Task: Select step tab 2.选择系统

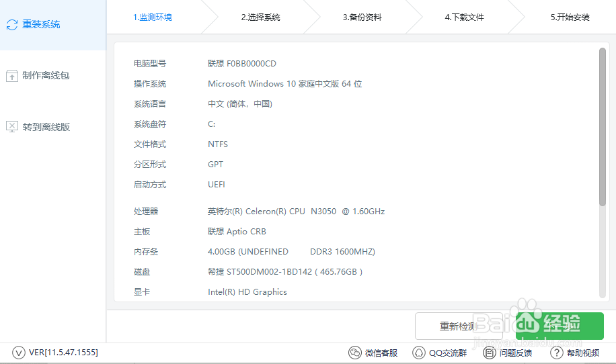Action: (x=260, y=17)
